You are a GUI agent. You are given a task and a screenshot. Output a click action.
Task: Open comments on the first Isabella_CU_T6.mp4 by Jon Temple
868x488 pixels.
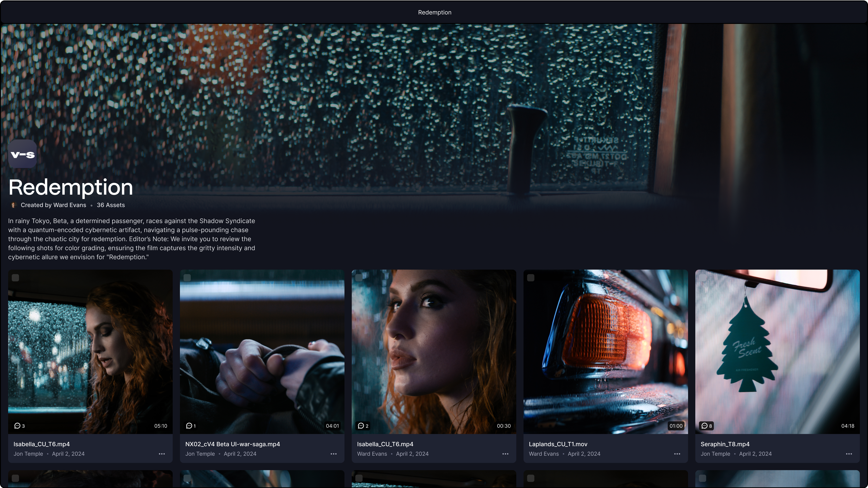pyautogui.click(x=19, y=426)
